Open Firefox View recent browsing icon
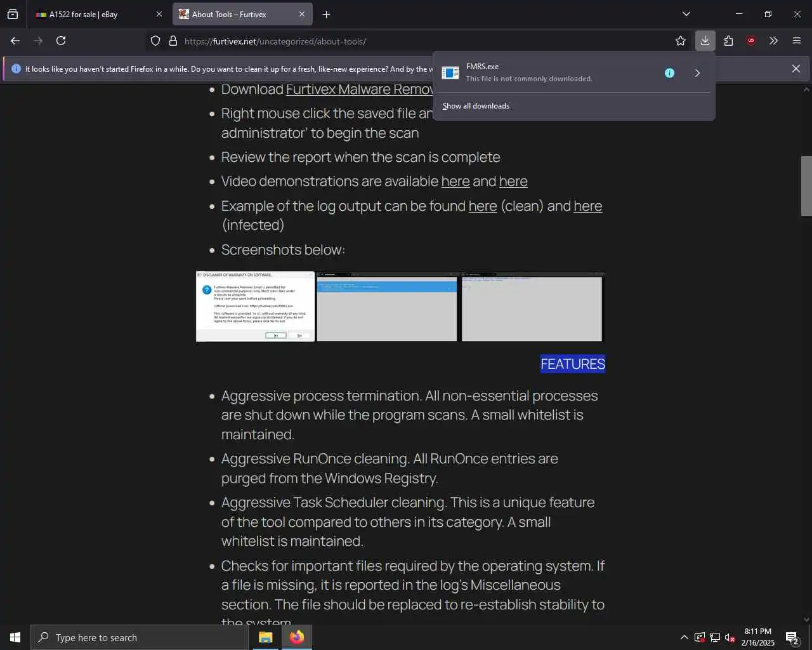Screen dimensions: 812x650 (x=13, y=14)
